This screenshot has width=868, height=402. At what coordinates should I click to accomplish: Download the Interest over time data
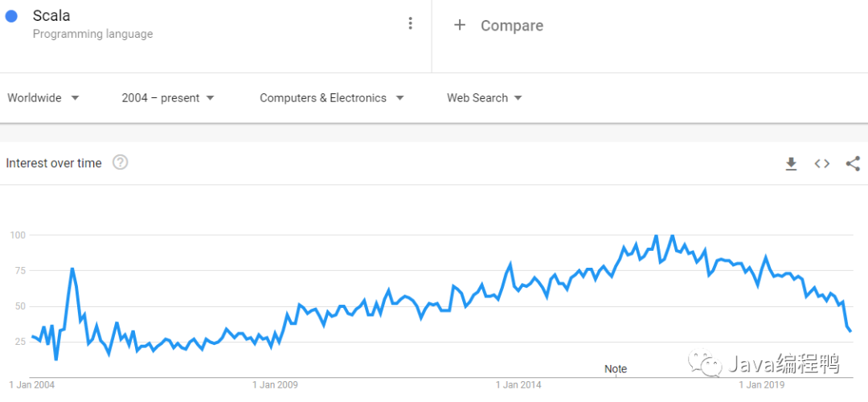pos(791,164)
